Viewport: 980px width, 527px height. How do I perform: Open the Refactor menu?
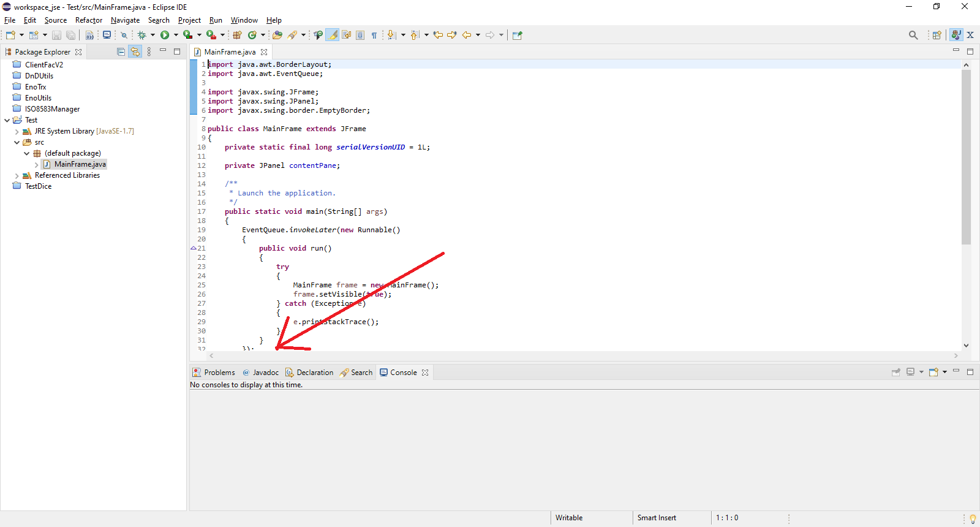(89, 20)
